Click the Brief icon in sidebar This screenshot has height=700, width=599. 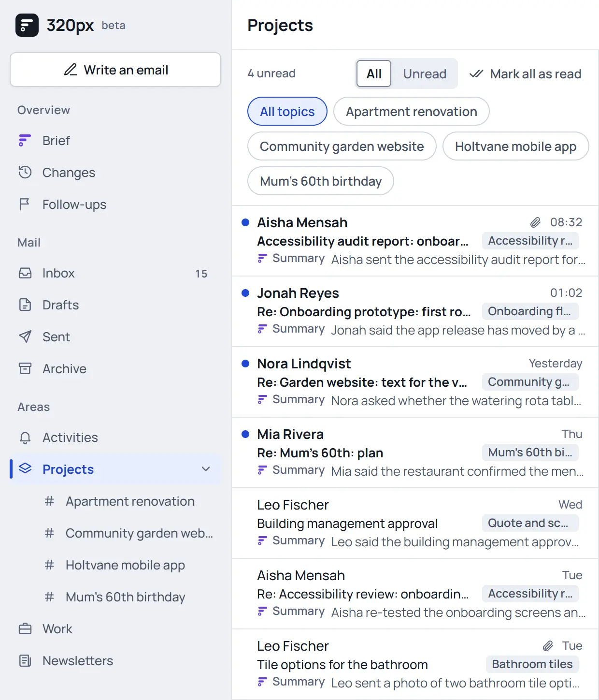[x=25, y=140]
